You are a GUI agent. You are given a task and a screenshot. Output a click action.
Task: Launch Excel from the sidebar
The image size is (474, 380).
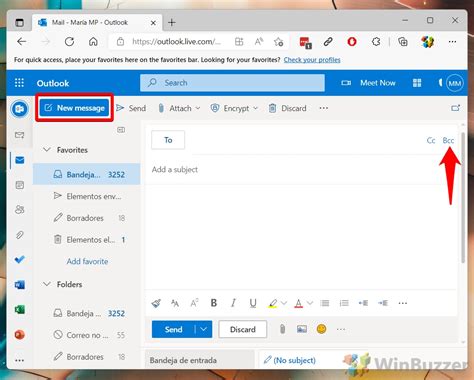click(x=20, y=310)
